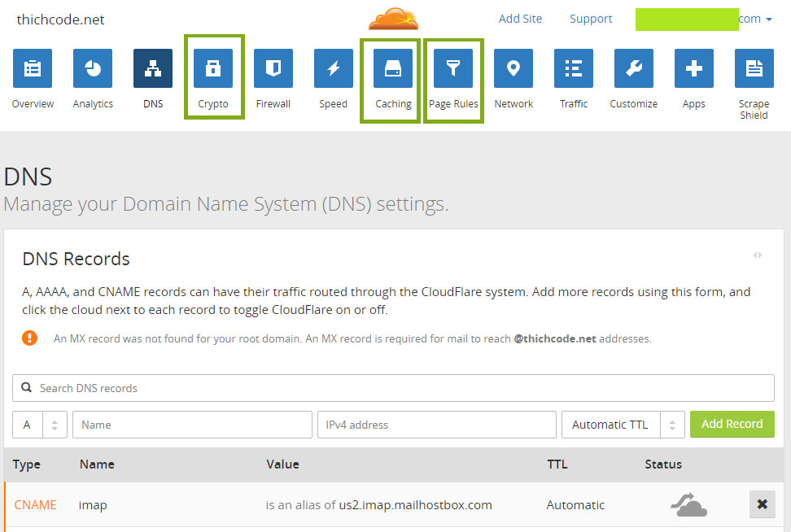Click the thichcode.net site name
The image size is (791, 532).
click(x=60, y=20)
